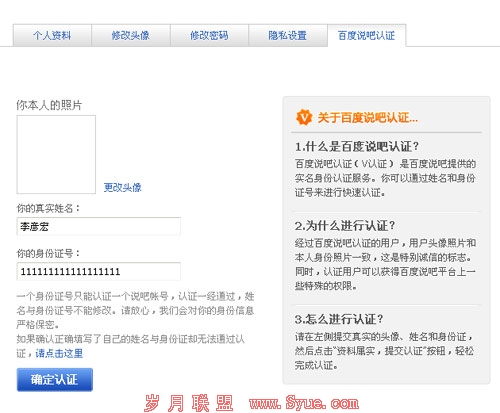Viewport: 500px width, 413px height.
Task: Click the 你的真实姓名 label
Action: [x=48, y=209]
